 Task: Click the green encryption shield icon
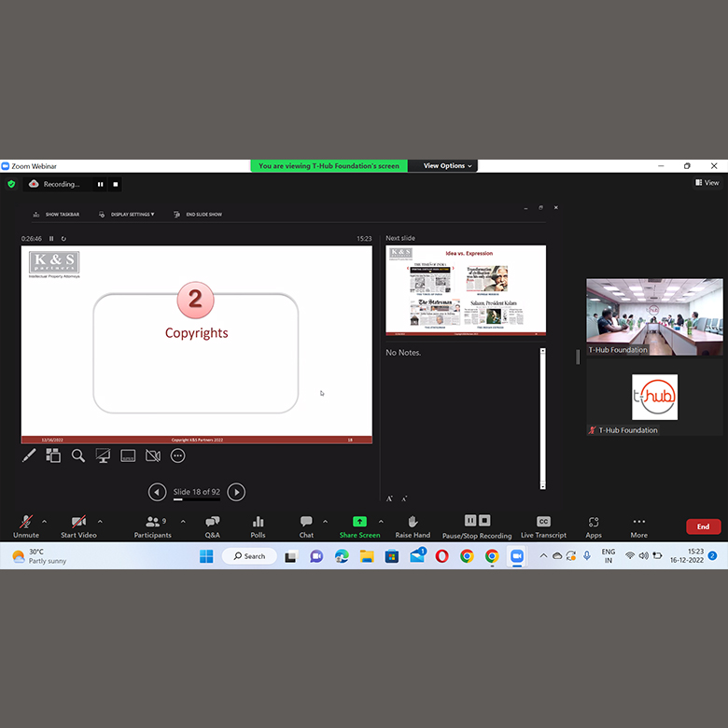[11, 184]
